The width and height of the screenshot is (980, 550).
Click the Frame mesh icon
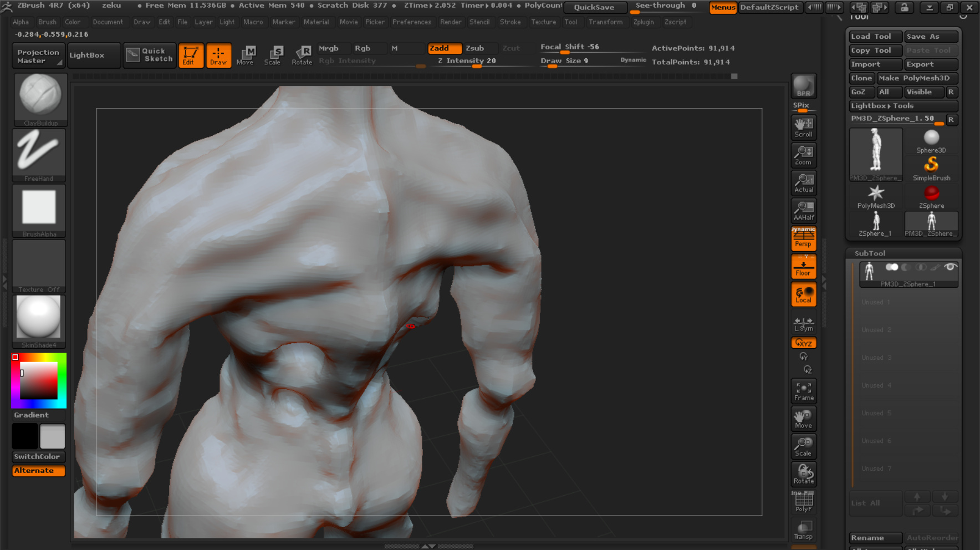[x=803, y=391]
